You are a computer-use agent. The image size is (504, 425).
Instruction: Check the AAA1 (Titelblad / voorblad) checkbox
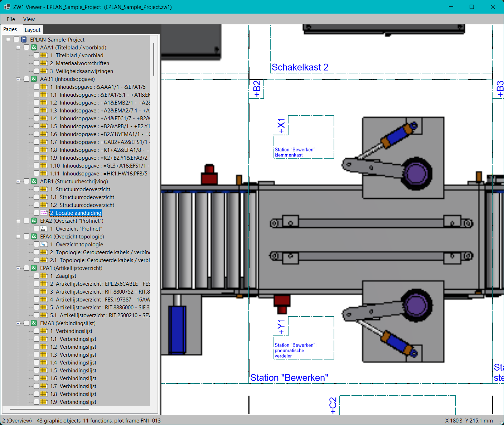point(26,47)
